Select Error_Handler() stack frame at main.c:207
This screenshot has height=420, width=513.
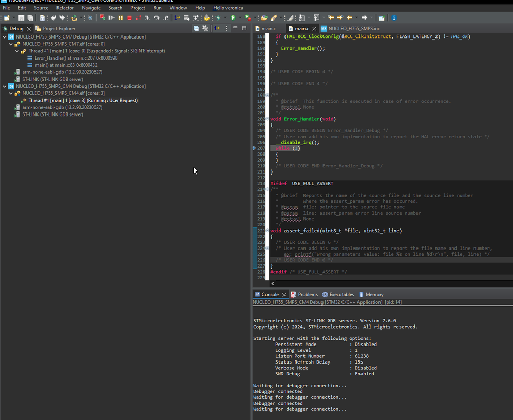coord(75,58)
